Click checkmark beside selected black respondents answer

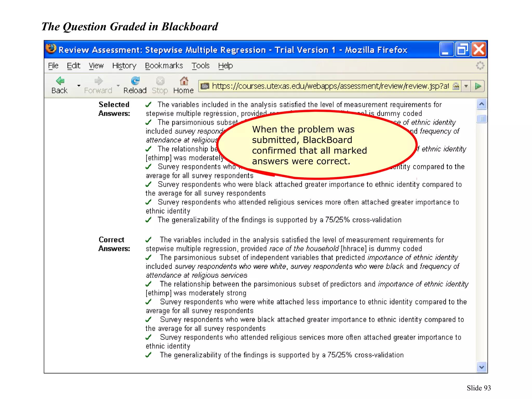(x=149, y=184)
